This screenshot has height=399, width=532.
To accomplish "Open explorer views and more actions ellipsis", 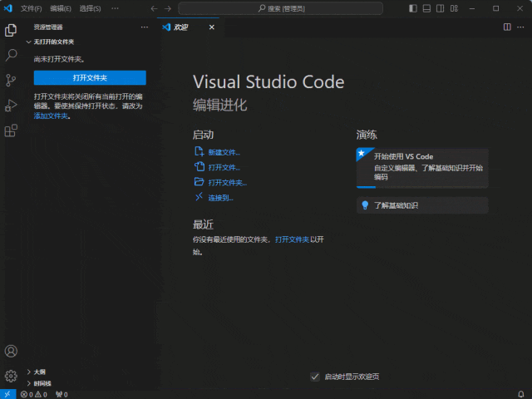I will 145,27.
